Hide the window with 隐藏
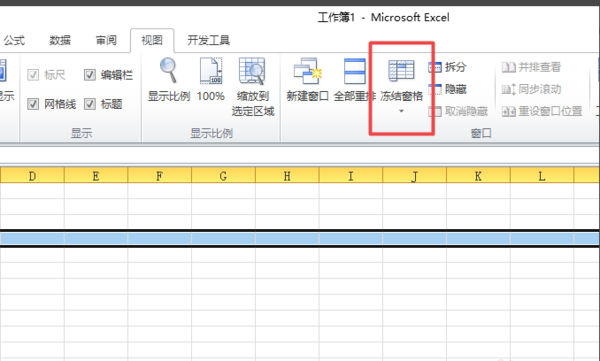The image size is (600, 361). pyautogui.click(x=447, y=89)
